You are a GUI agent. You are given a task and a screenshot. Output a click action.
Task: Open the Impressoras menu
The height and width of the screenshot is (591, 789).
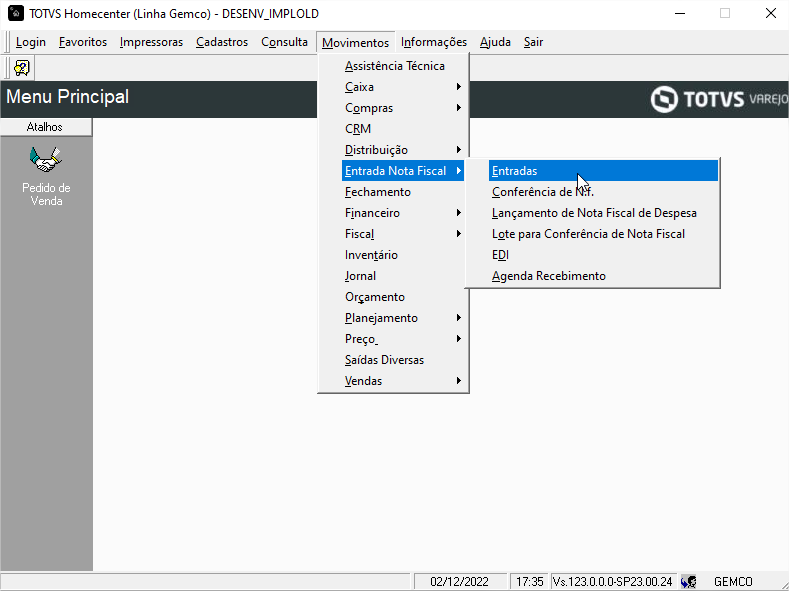click(x=151, y=42)
